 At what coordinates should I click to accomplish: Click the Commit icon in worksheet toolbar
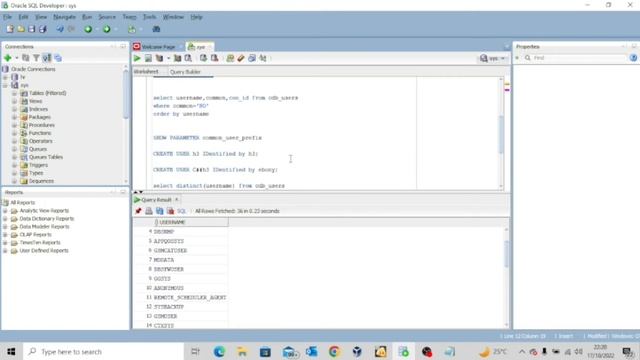point(203,58)
